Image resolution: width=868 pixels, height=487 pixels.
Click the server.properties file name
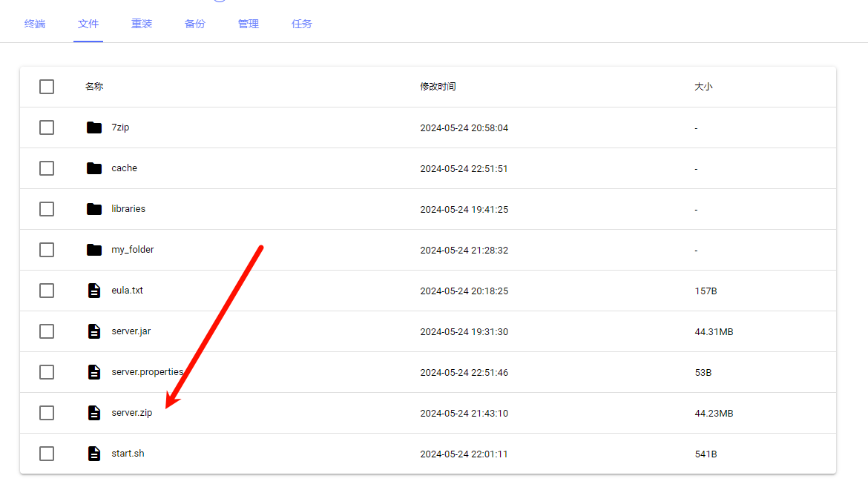[x=147, y=372]
